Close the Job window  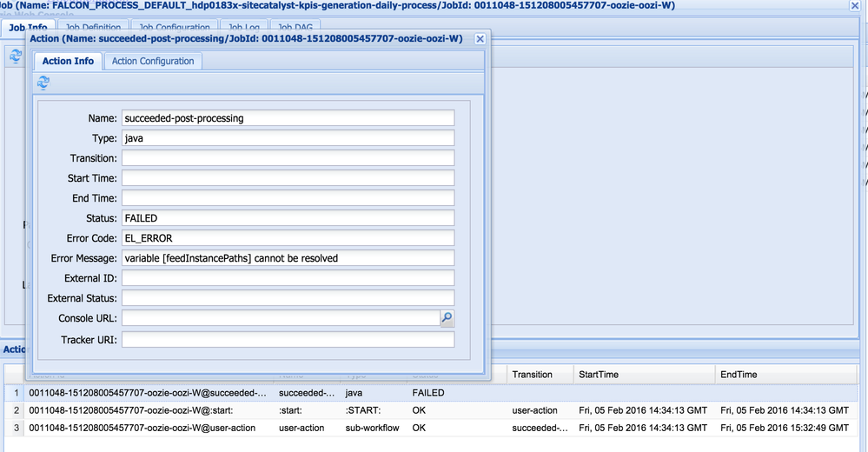pos(855,5)
